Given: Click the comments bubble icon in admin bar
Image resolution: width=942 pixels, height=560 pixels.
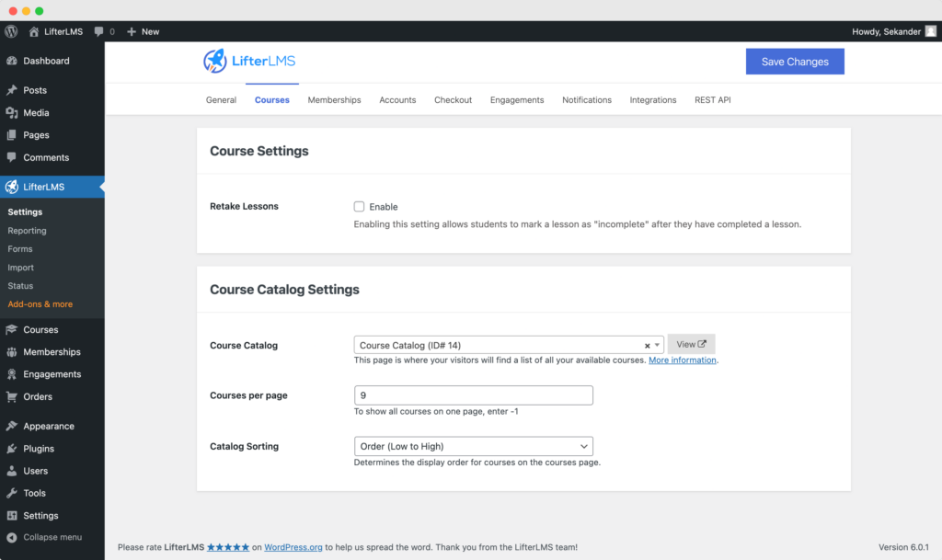Looking at the screenshot, I should point(98,30).
